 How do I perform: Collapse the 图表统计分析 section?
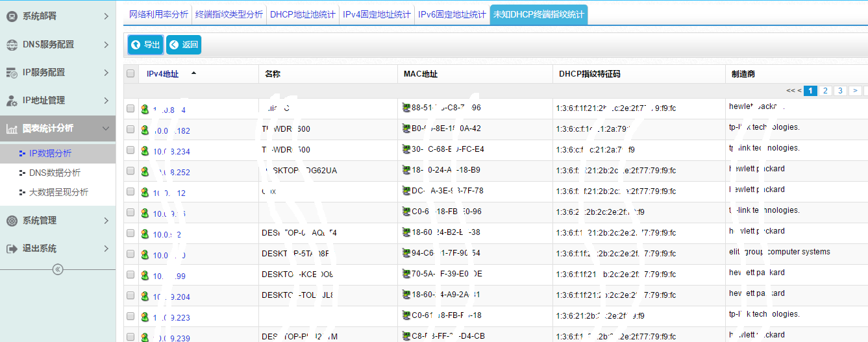tap(106, 128)
